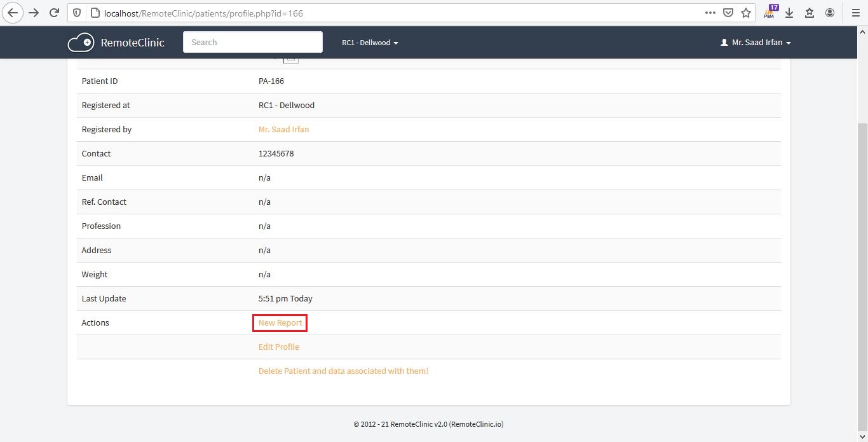Click the Address label
868x442 pixels.
point(97,251)
